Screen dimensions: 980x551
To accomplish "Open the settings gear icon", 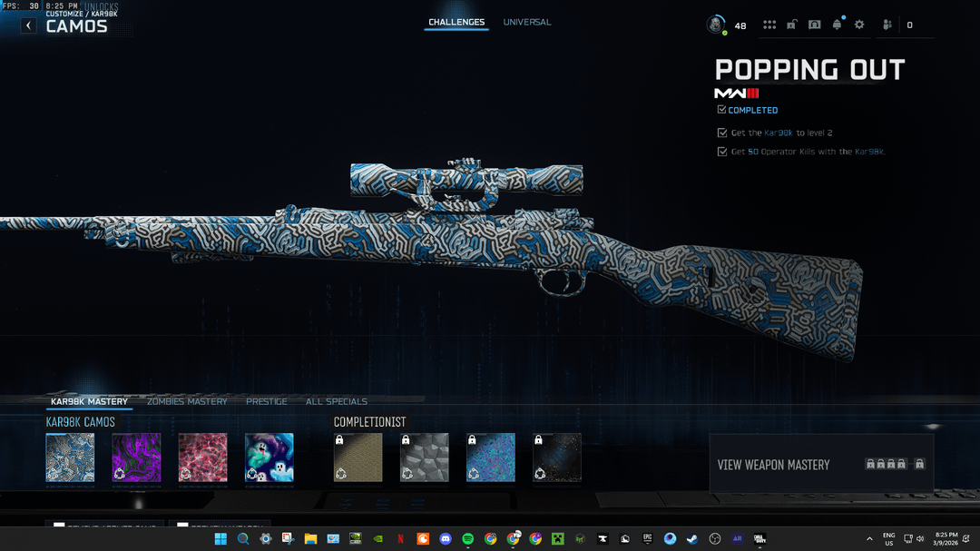I will click(x=859, y=25).
